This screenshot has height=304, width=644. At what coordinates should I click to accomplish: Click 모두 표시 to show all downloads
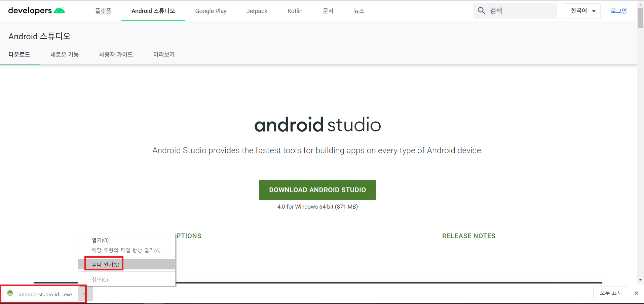[x=611, y=293]
